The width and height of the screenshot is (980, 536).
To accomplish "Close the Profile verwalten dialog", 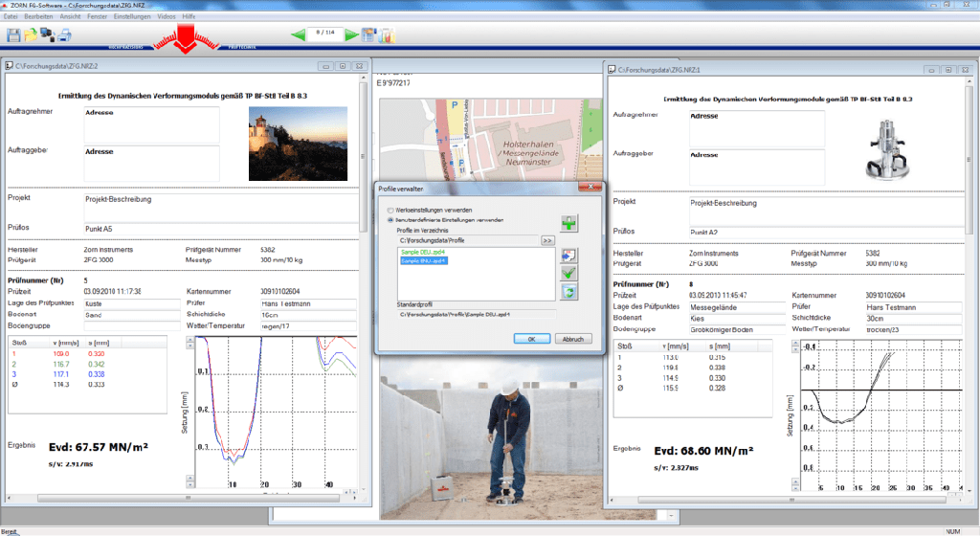I will click(590, 187).
